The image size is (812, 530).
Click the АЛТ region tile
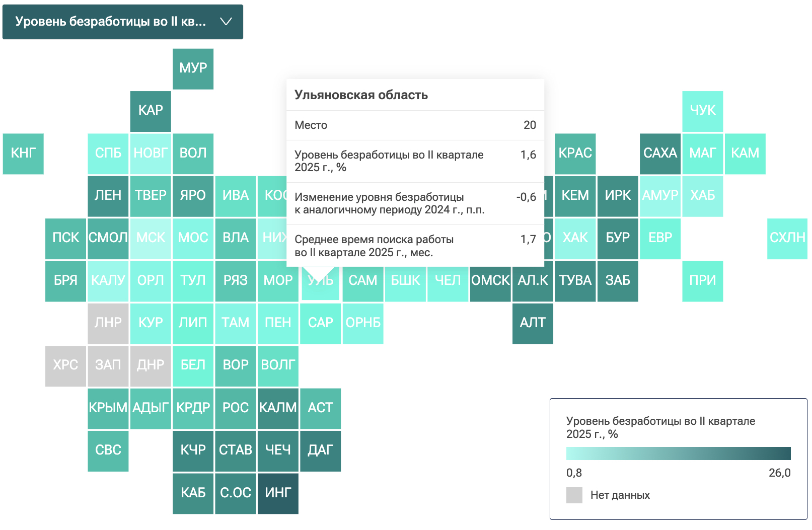point(533,324)
